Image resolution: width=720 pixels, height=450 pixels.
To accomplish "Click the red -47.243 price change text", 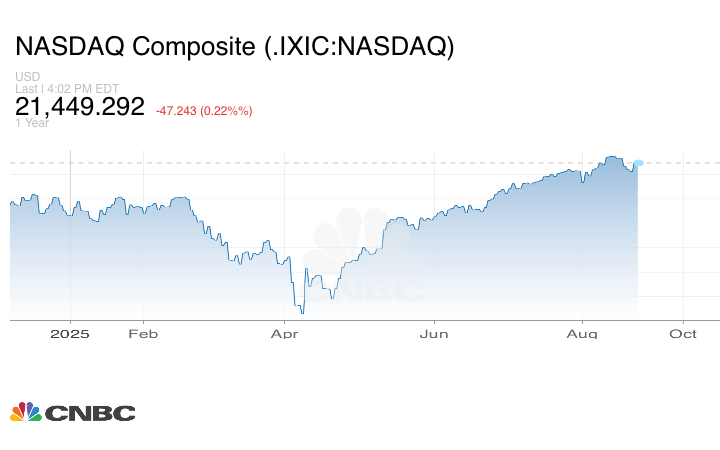I will pyautogui.click(x=204, y=110).
